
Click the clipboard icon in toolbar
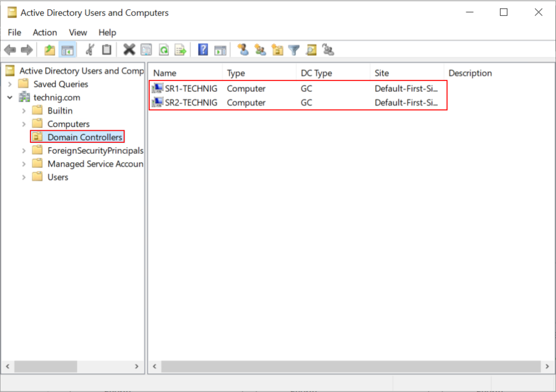(x=107, y=49)
